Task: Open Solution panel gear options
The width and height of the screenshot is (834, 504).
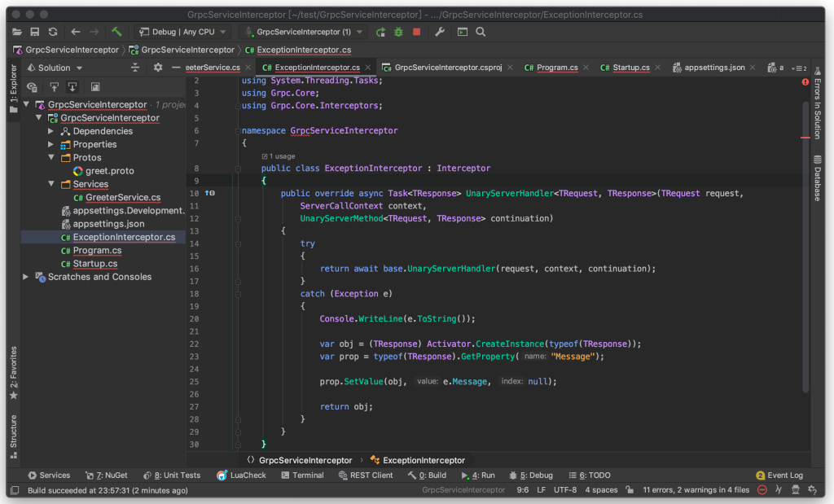Action: point(158,68)
